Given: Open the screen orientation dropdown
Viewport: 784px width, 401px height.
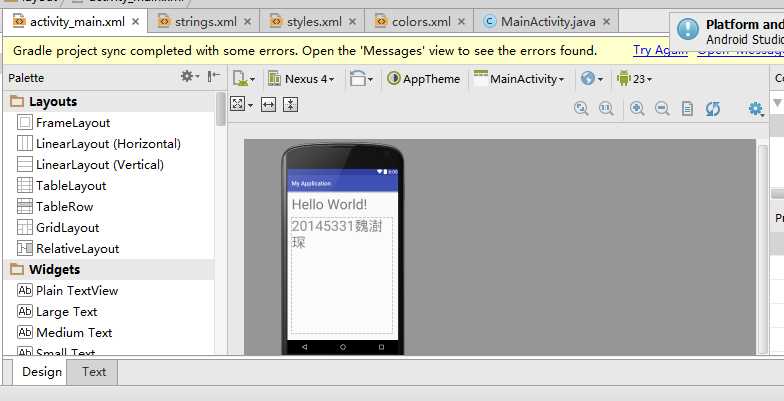Looking at the screenshot, I should [361, 79].
